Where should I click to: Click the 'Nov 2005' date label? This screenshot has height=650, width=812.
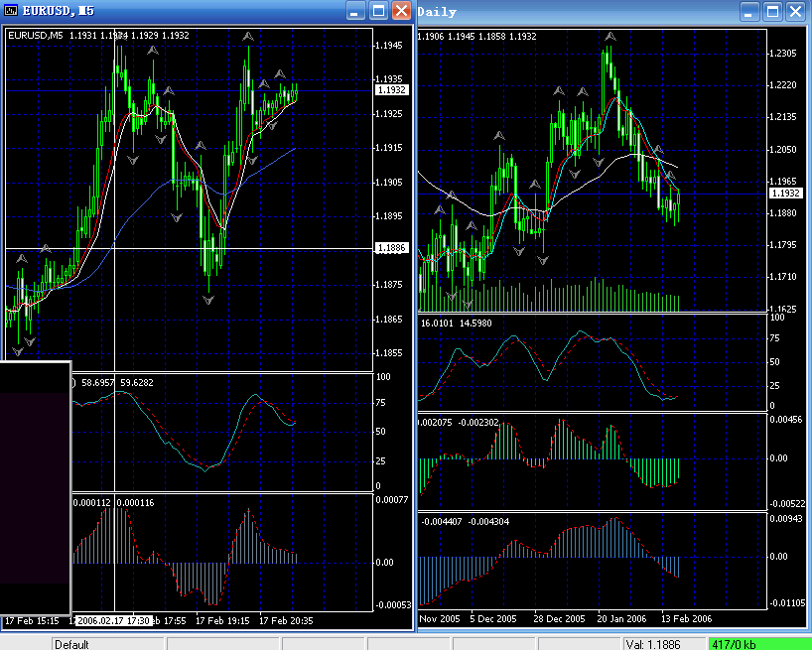click(x=439, y=618)
